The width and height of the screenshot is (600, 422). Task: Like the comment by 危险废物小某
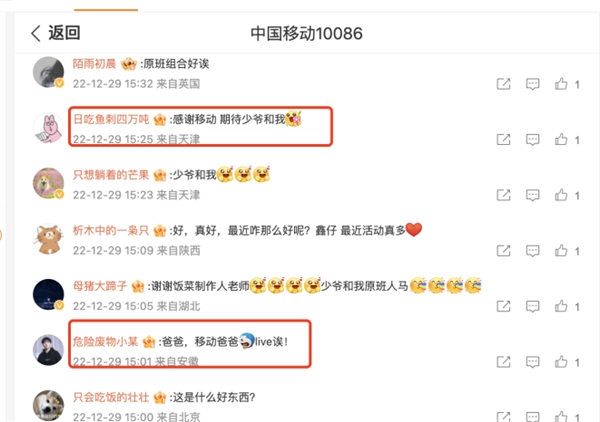(561, 362)
